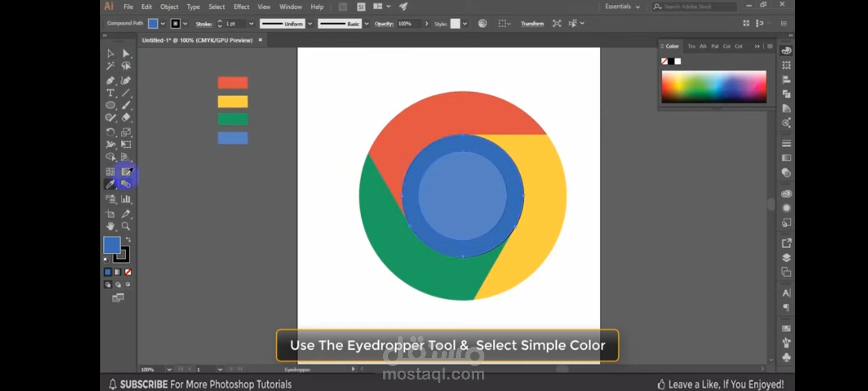
Task: Open the Object menu
Action: click(x=169, y=7)
